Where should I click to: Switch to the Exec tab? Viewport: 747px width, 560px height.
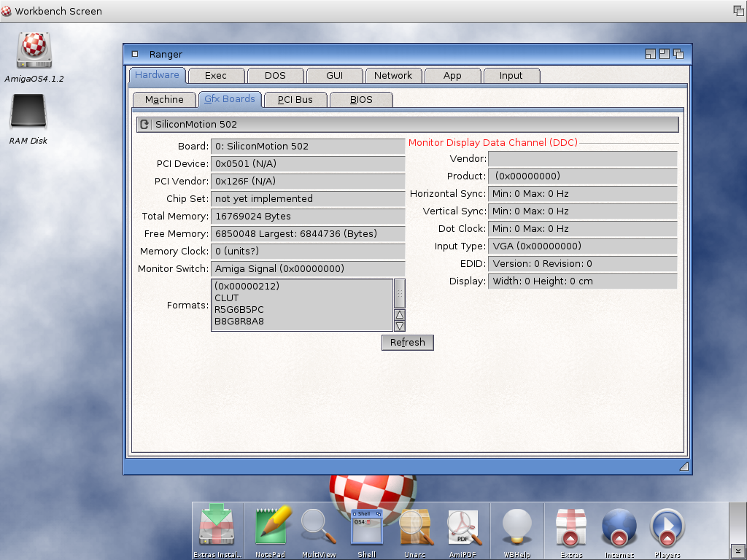click(216, 75)
